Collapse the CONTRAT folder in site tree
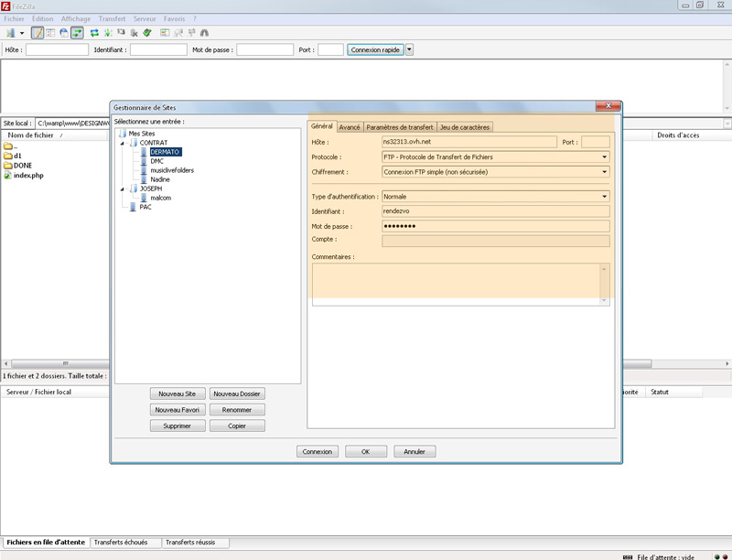732x560 pixels. click(123, 144)
